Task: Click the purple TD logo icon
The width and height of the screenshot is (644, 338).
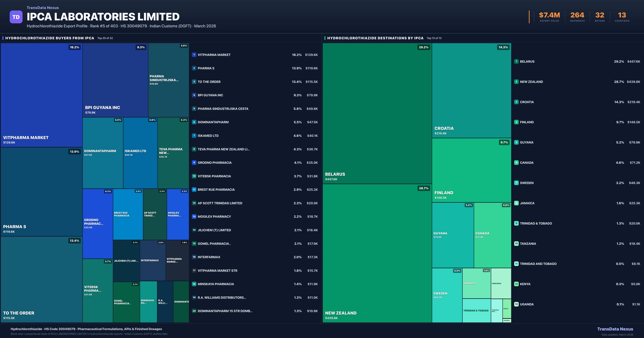Action: tap(16, 17)
